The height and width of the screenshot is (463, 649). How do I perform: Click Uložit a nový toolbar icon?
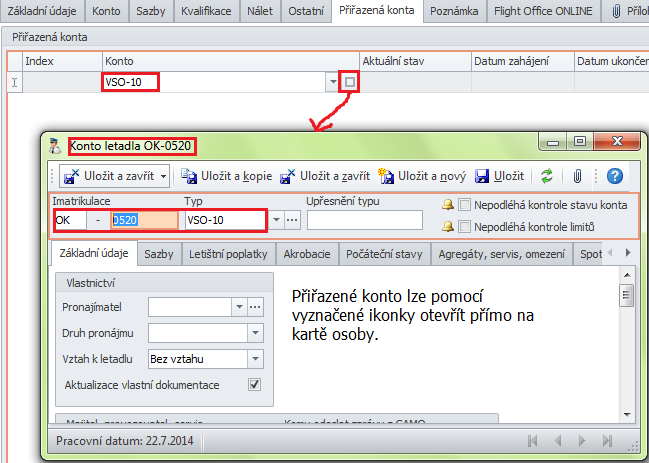pyautogui.click(x=387, y=176)
